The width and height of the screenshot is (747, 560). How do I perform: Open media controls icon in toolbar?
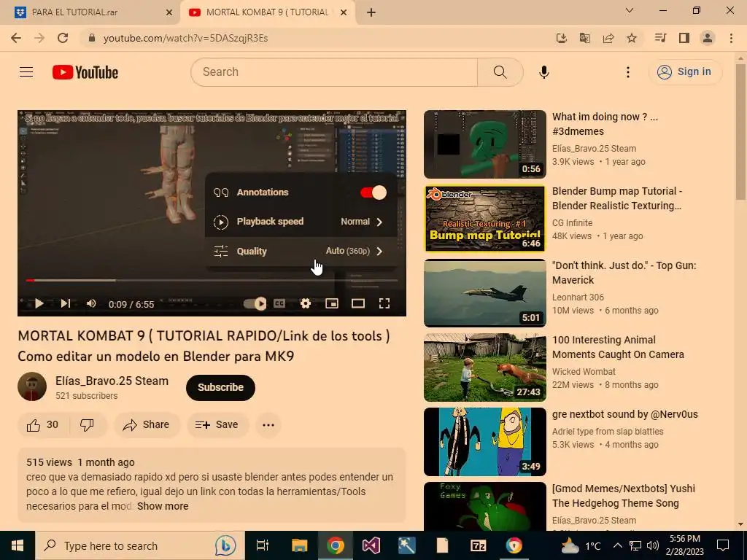660,38
